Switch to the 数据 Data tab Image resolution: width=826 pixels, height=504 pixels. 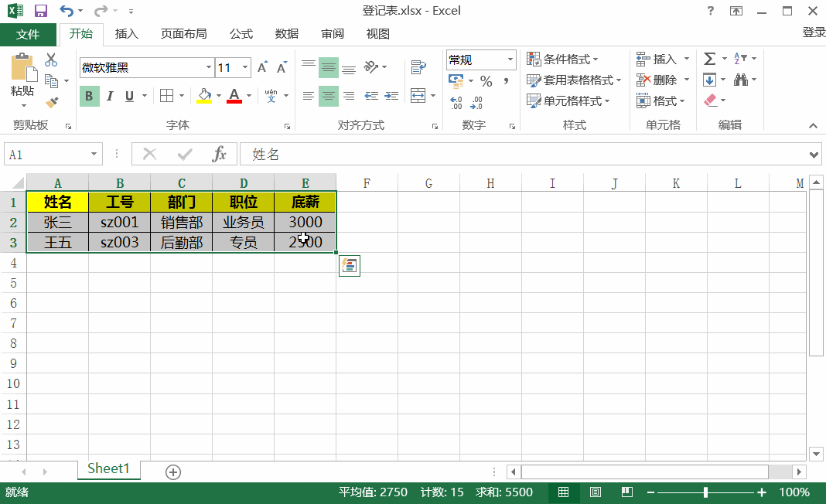[287, 34]
